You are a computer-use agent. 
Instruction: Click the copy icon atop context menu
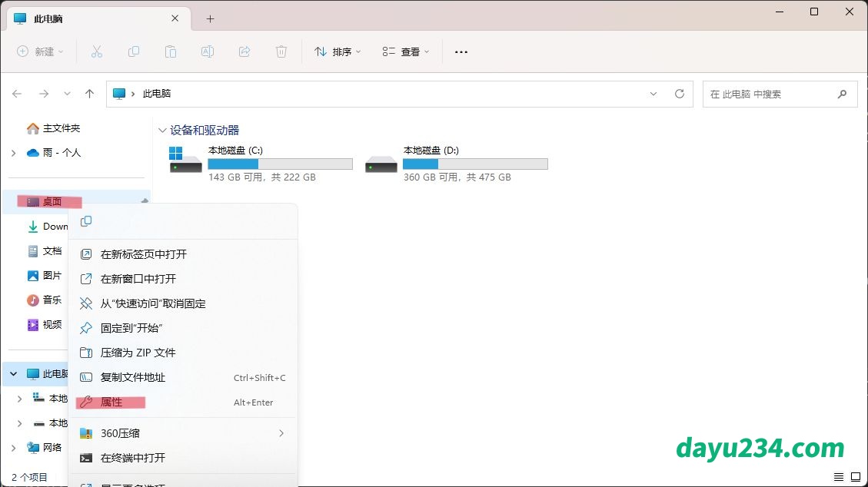pos(86,221)
